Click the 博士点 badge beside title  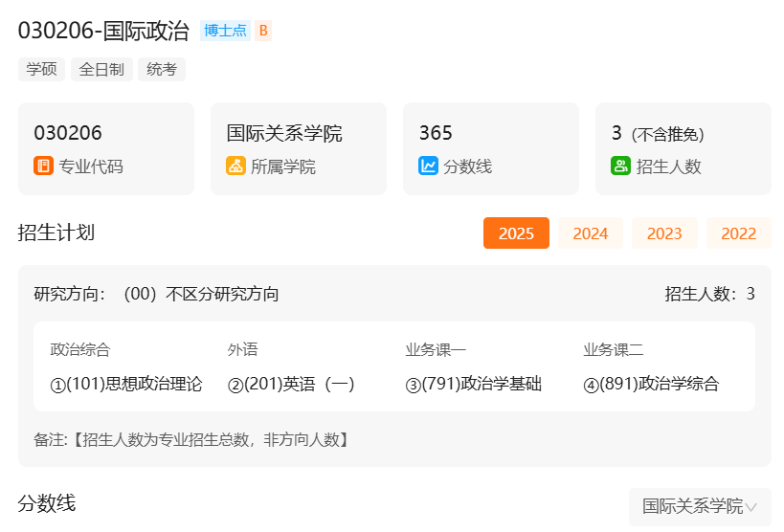click(x=225, y=31)
